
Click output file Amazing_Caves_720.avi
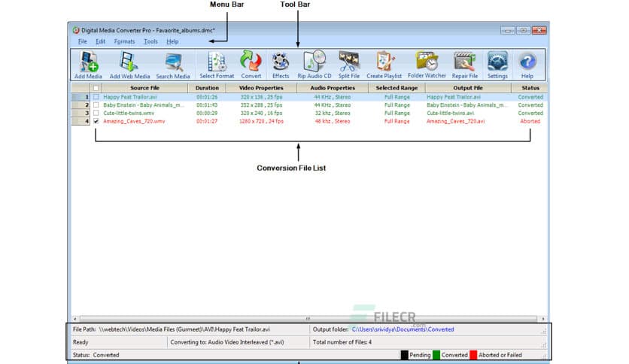coord(456,121)
